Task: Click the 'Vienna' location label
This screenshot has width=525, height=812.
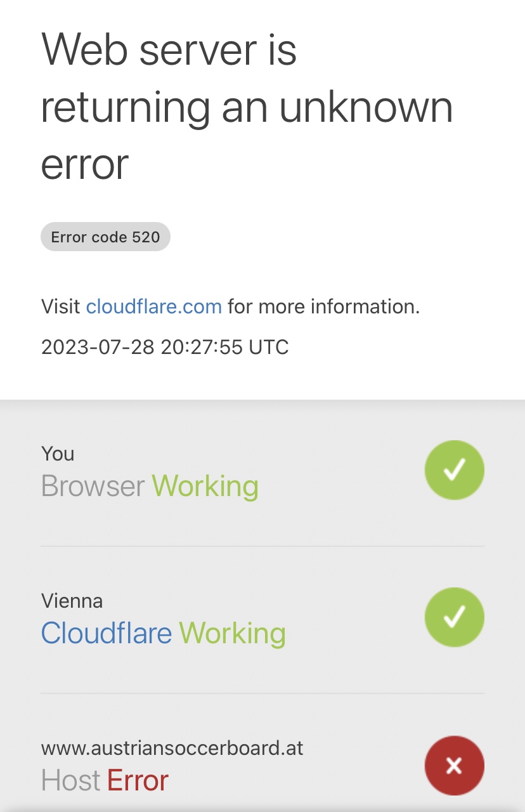Action: [72, 601]
